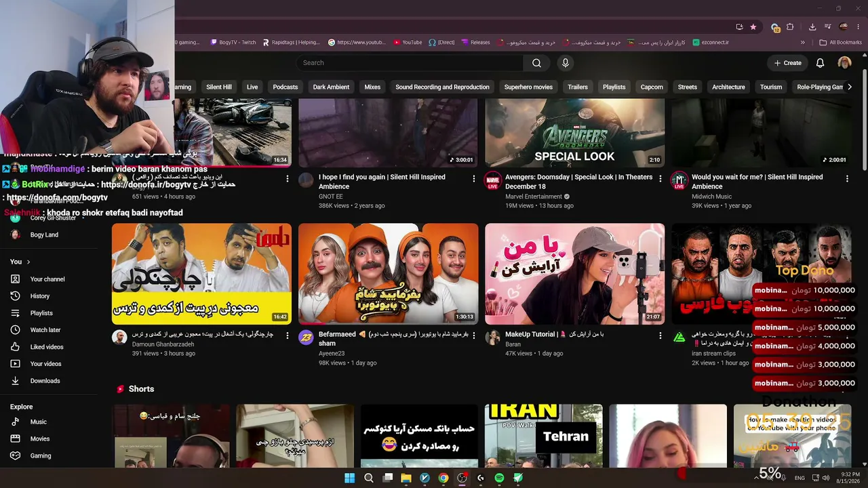Screen dimensions: 868x488
Task: Open Downloads via the sidebar arrow icon
Action: (x=15, y=381)
